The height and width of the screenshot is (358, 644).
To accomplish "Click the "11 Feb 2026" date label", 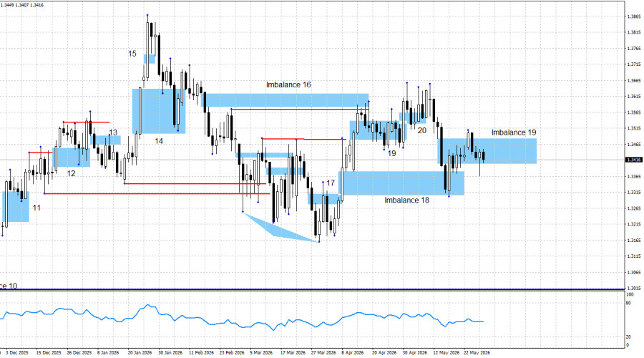I will click(x=201, y=353).
